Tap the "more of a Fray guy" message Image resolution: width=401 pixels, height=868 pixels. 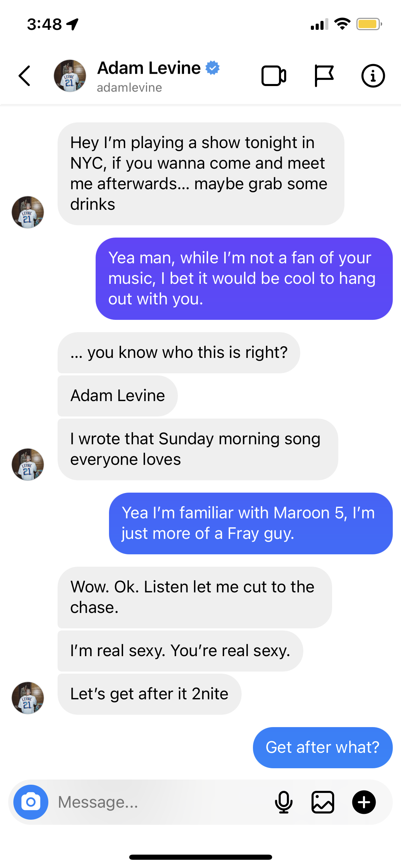coord(250,523)
